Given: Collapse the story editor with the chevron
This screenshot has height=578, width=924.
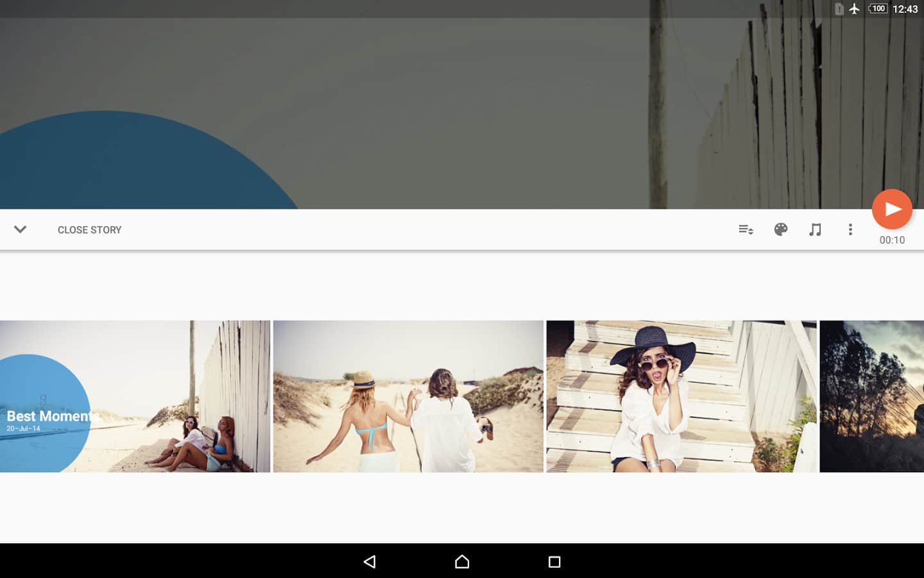Looking at the screenshot, I should 20,229.
